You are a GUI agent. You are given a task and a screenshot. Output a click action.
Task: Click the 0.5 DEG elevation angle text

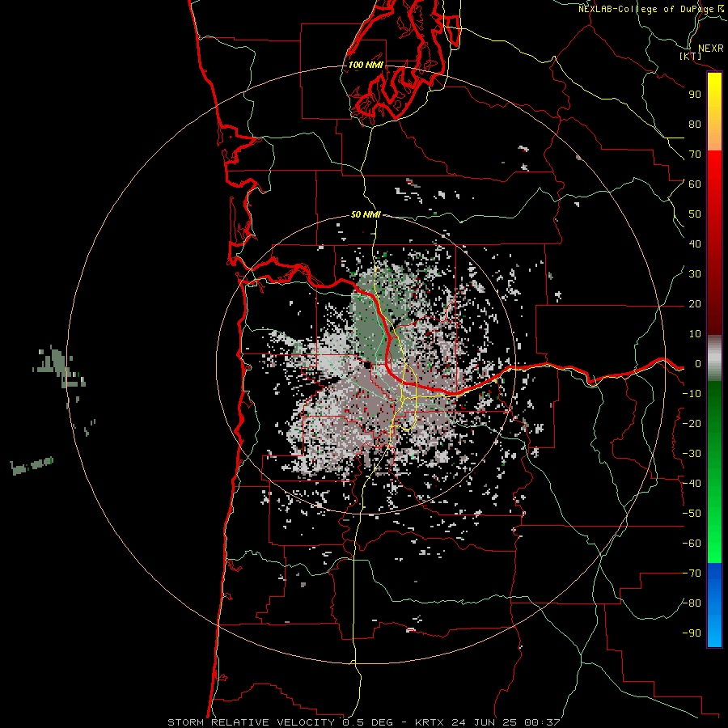click(368, 722)
